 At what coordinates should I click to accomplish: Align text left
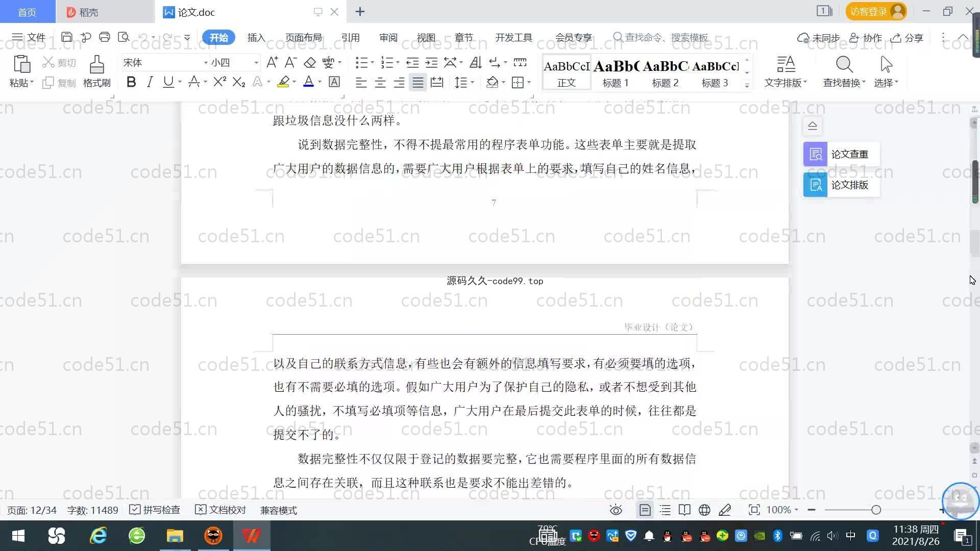tap(361, 82)
